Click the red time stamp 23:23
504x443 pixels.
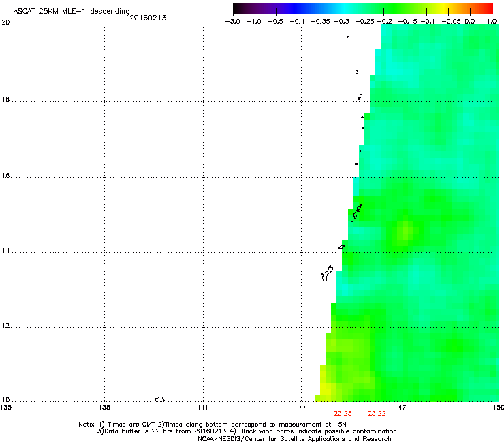(x=343, y=414)
